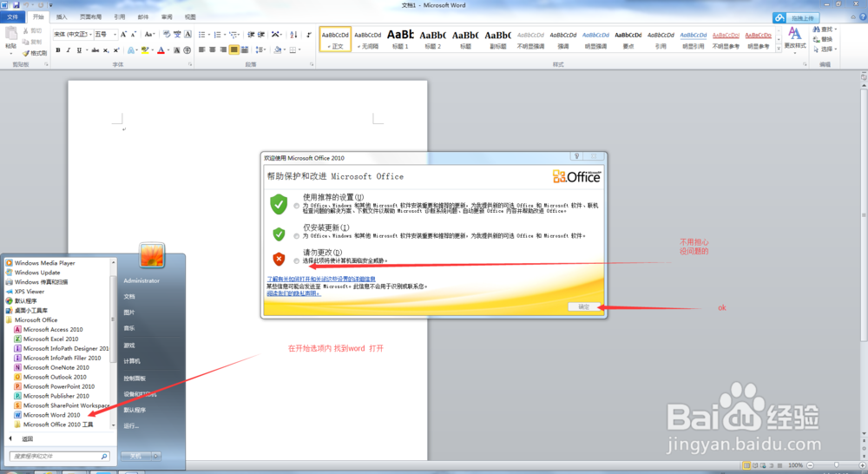Toggle Italic formatting
Viewport: 868px width, 474px height.
pyautogui.click(x=68, y=49)
